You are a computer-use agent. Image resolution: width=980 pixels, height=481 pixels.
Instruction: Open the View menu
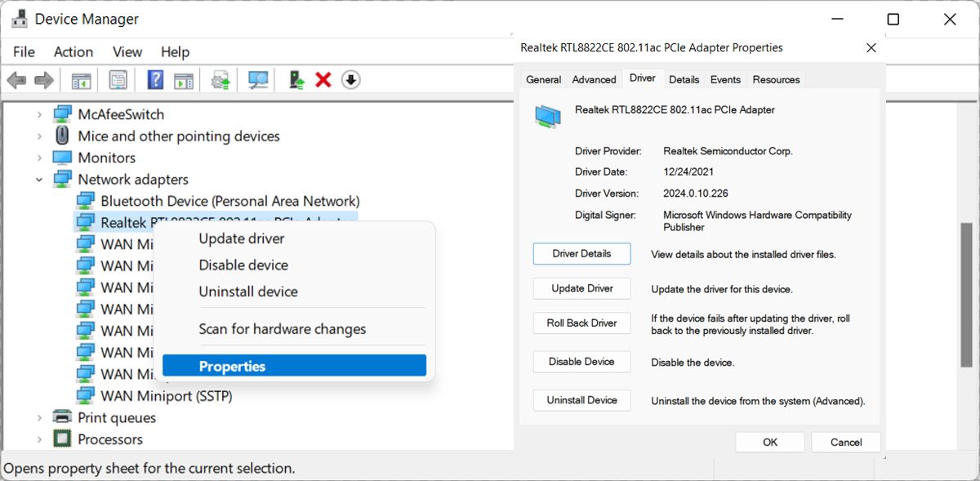pyautogui.click(x=127, y=51)
